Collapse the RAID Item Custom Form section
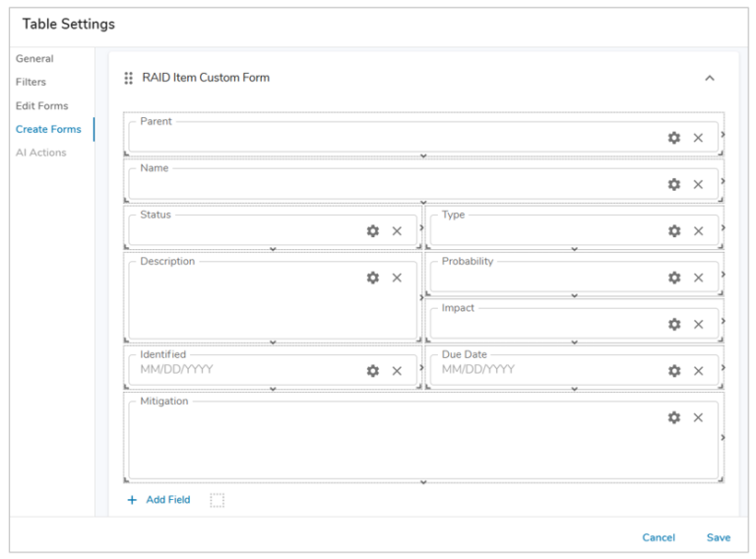 coord(710,78)
